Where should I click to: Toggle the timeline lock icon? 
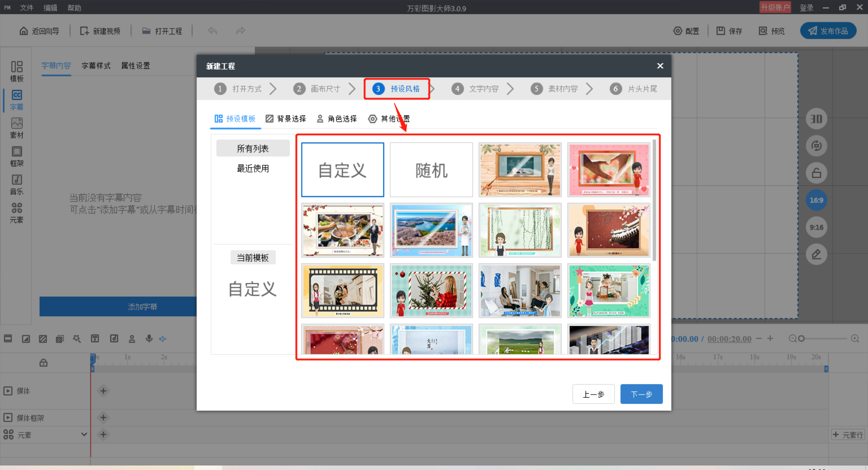coord(43,362)
